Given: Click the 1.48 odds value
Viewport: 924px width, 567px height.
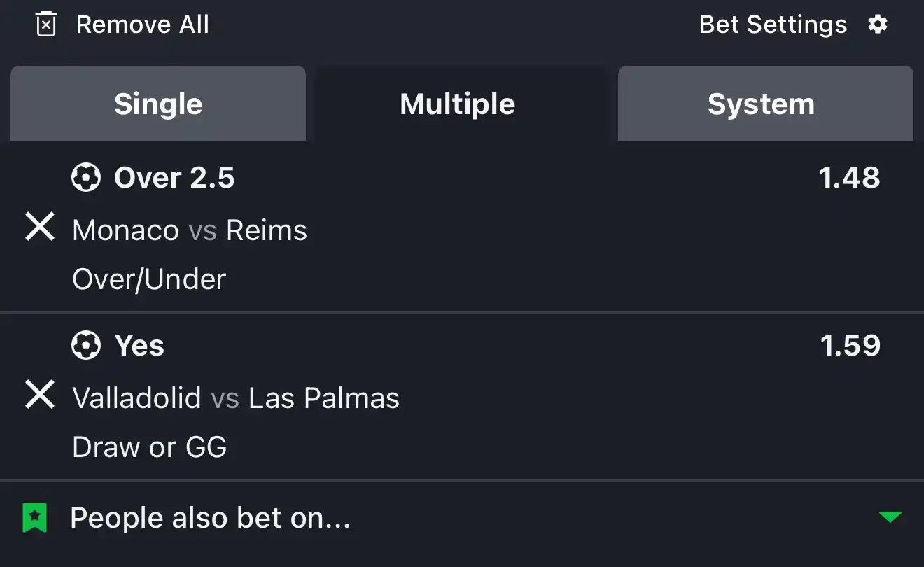Looking at the screenshot, I should tap(850, 178).
